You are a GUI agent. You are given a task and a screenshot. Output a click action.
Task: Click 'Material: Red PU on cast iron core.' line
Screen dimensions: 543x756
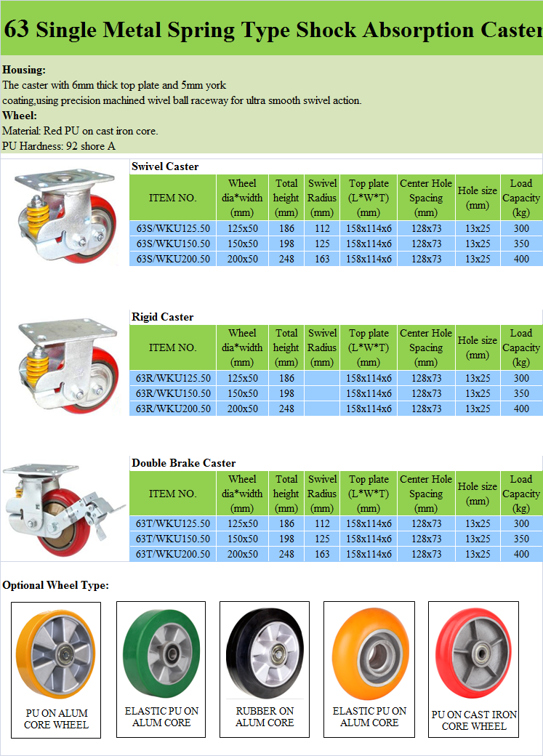(x=80, y=131)
